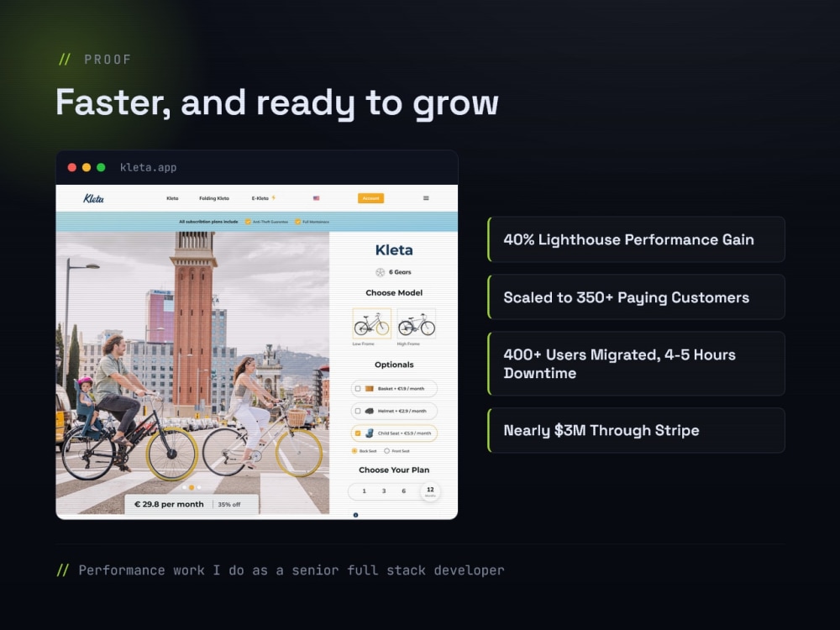The image size is (840, 630).
Task: Click the third carousel dot on photo
Action: click(x=199, y=487)
